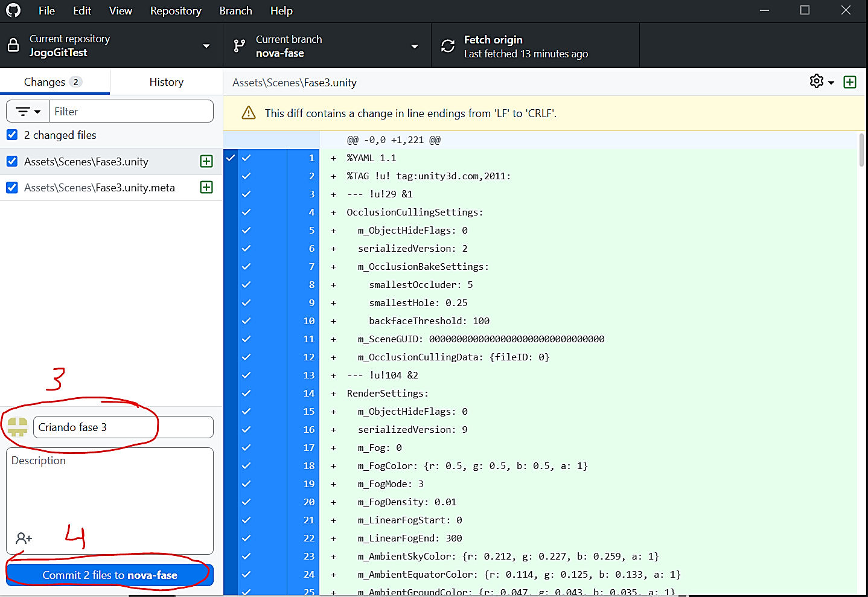Image resolution: width=868 pixels, height=597 pixels.
Task: Click the Fetch origin sync icon
Action: [x=448, y=46]
